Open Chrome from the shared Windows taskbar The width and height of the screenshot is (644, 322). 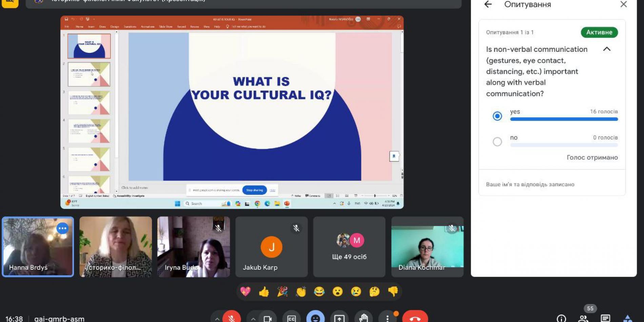point(257,203)
